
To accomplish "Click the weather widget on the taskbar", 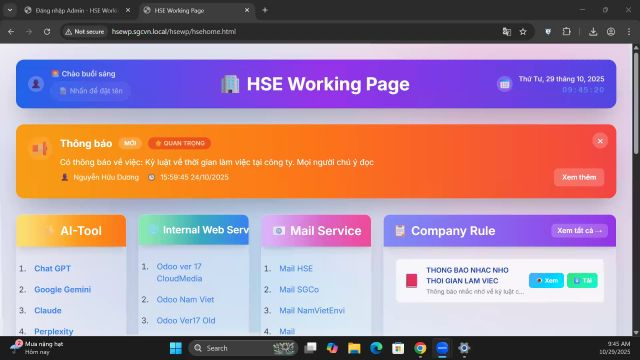I will click(x=37, y=348).
